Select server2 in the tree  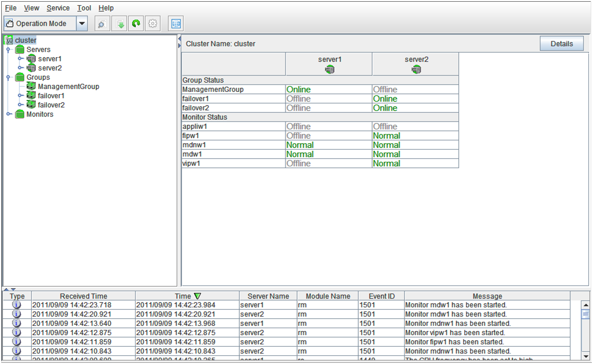(x=49, y=68)
